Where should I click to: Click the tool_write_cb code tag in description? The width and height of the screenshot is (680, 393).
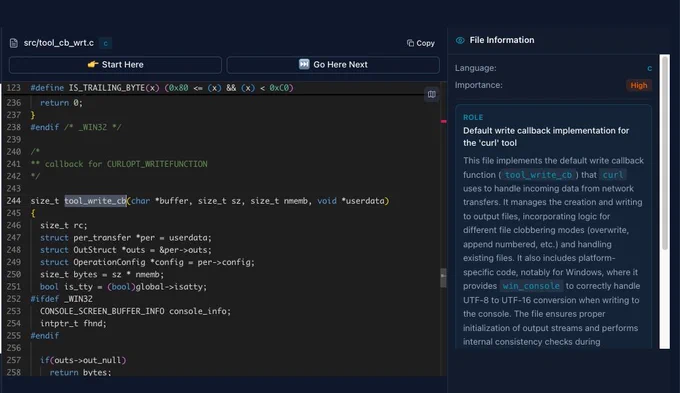coord(538,175)
